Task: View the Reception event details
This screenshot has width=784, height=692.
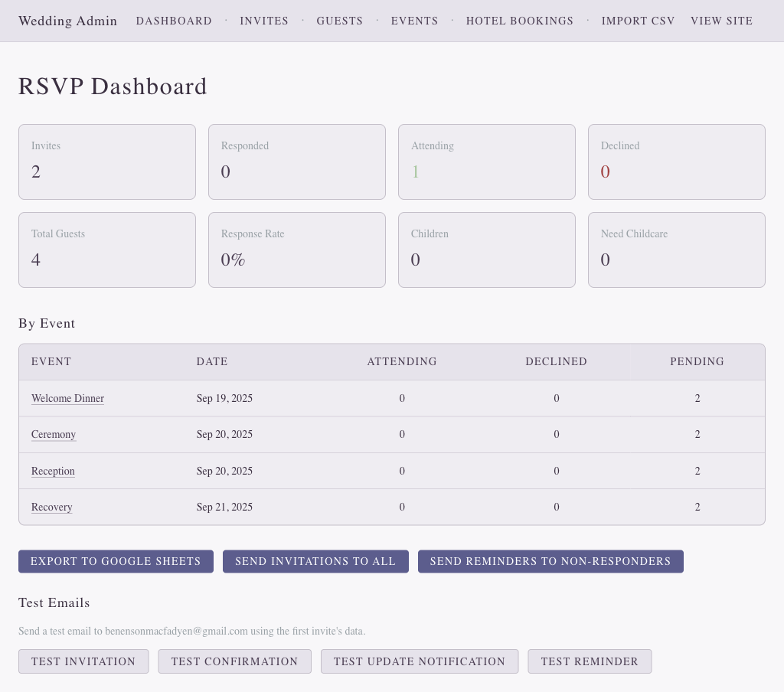Action: (53, 471)
